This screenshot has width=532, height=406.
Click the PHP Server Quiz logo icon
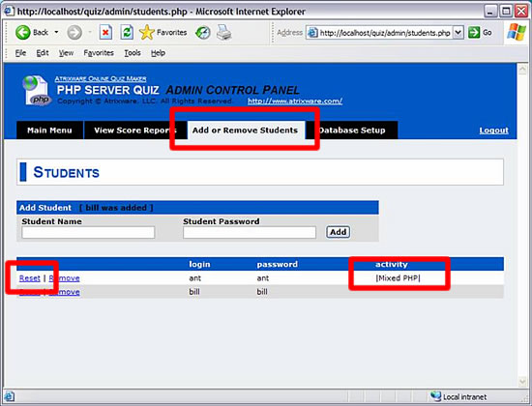[37, 90]
